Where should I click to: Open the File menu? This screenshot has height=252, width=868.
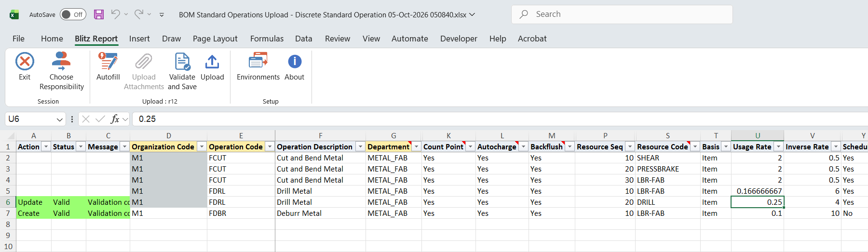point(18,39)
